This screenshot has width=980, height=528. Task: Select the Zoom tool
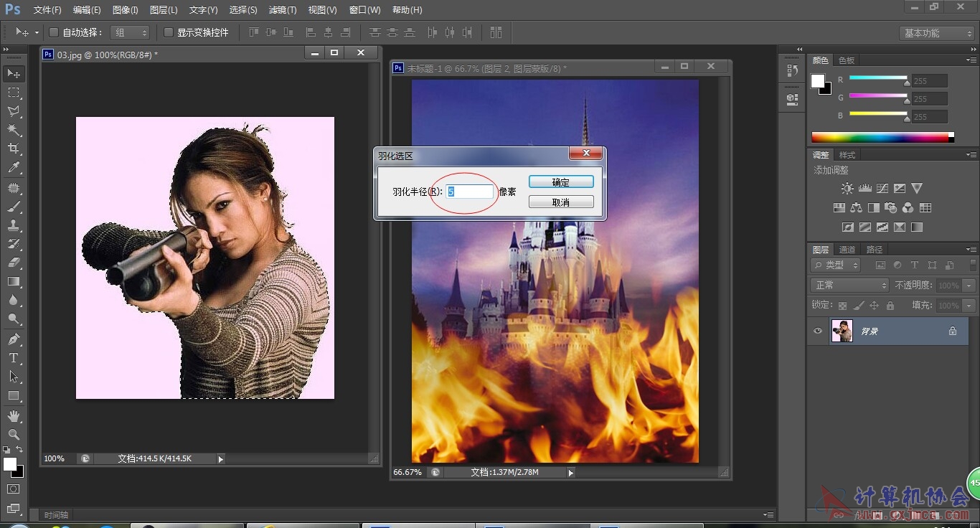(x=14, y=435)
